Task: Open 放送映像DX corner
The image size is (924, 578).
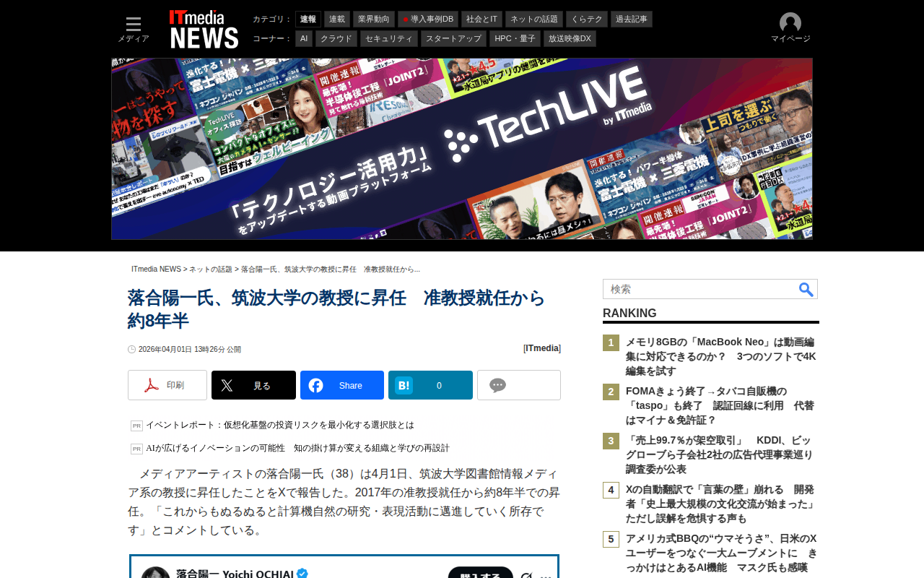Action: click(570, 38)
